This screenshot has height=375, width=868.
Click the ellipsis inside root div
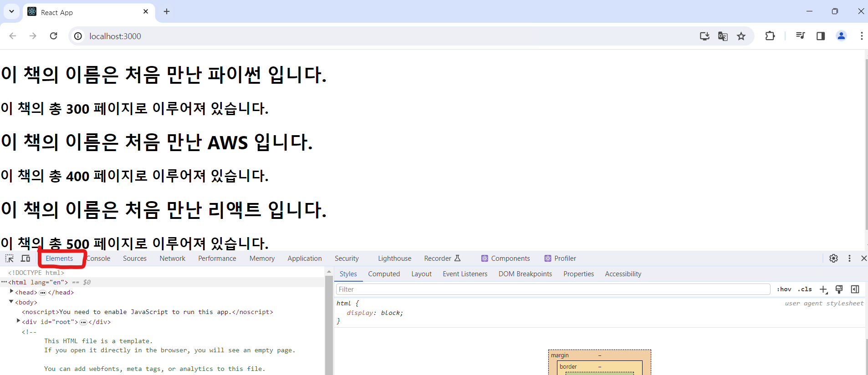(x=83, y=322)
